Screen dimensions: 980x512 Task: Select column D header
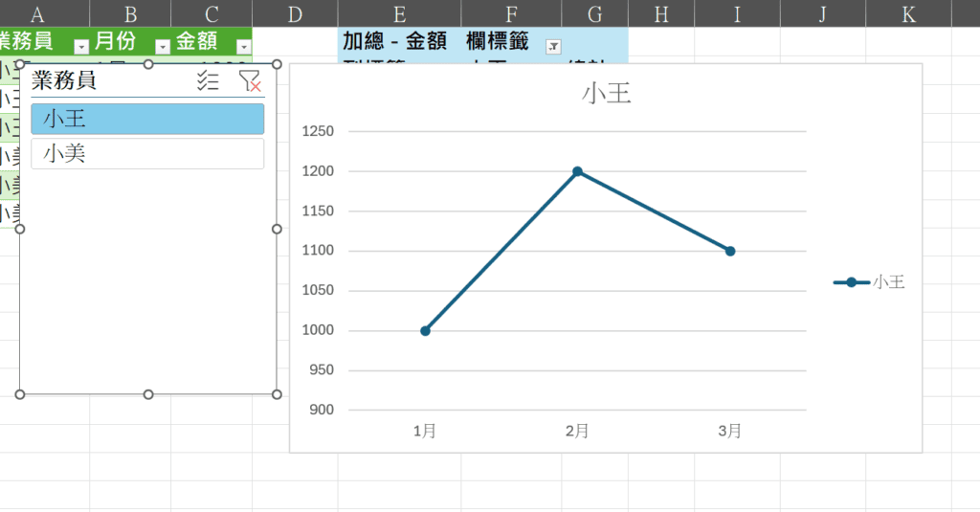(294, 13)
